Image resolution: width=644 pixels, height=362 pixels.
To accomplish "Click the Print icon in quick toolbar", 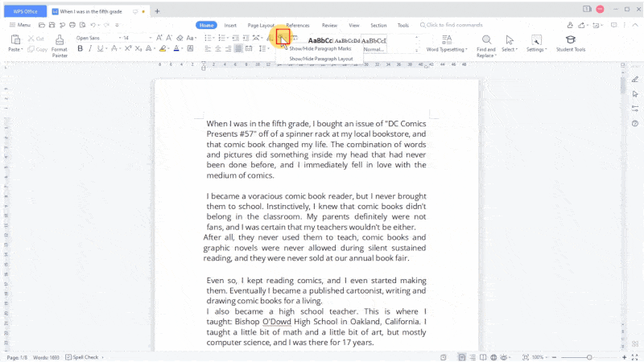I will tap(72, 25).
